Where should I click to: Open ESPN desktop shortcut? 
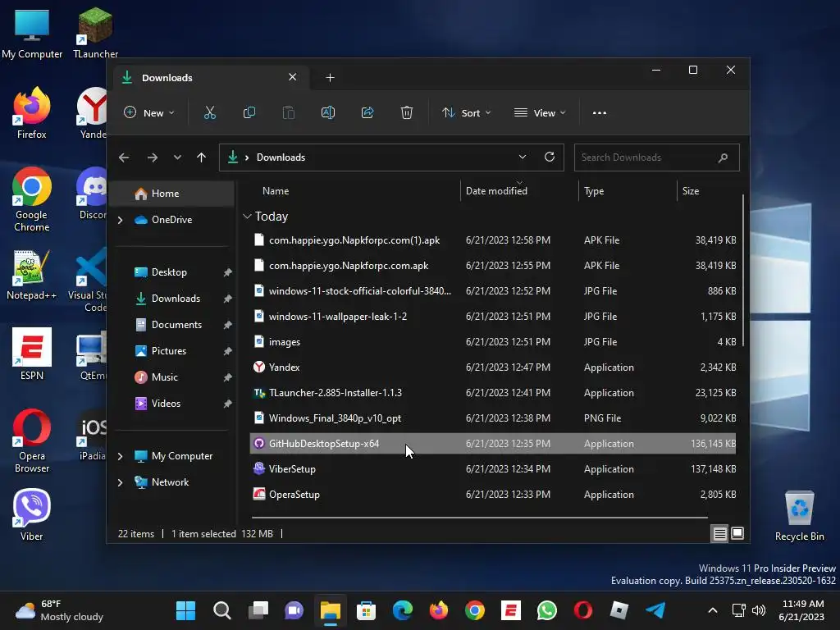(32, 354)
